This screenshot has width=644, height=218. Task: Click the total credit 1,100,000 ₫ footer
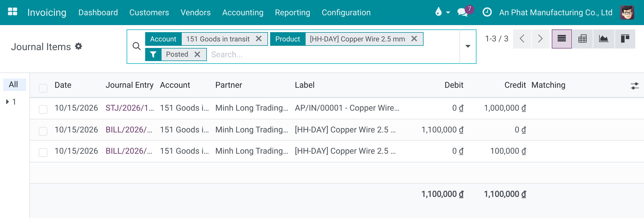[x=505, y=194]
